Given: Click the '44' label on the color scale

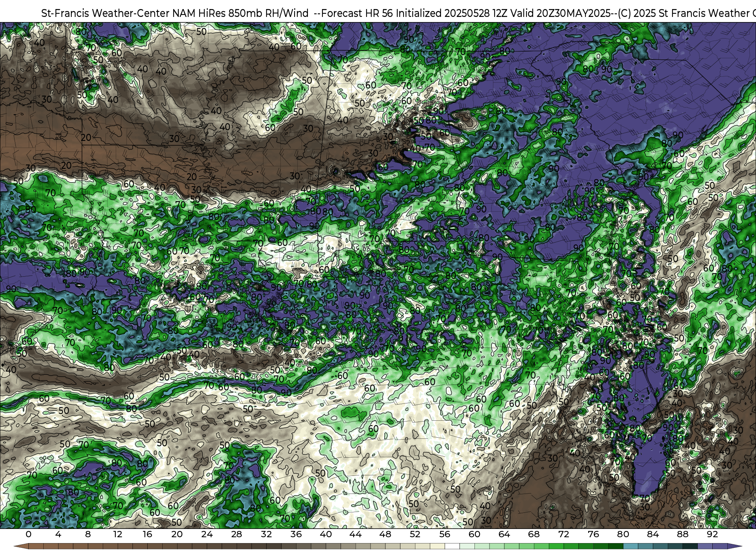Looking at the screenshot, I should click(356, 534).
